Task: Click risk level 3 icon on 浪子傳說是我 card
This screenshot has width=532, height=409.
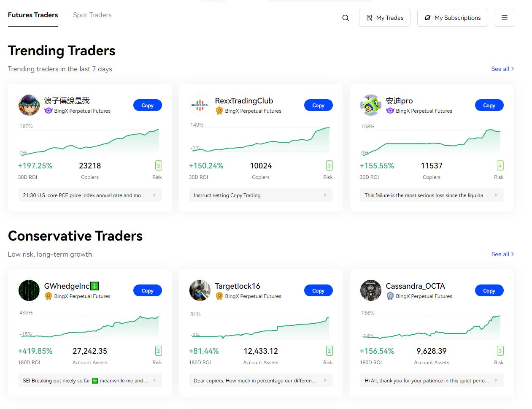Action: tap(159, 165)
